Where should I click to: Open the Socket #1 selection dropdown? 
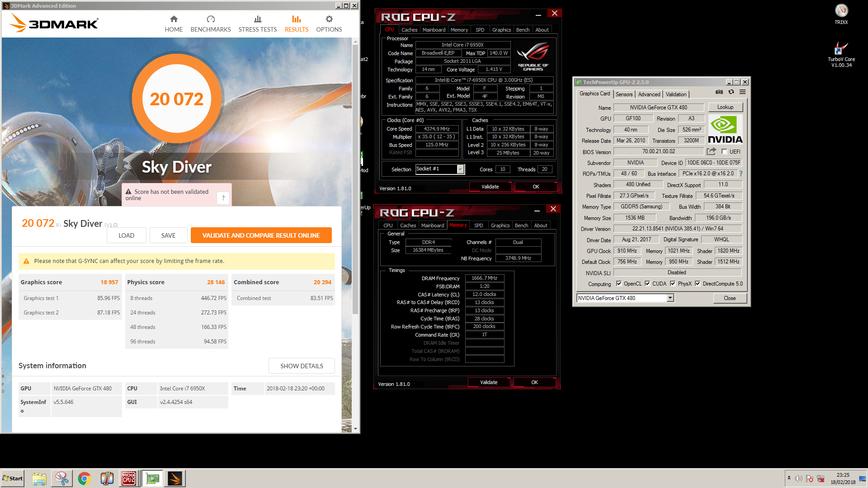click(x=460, y=169)
